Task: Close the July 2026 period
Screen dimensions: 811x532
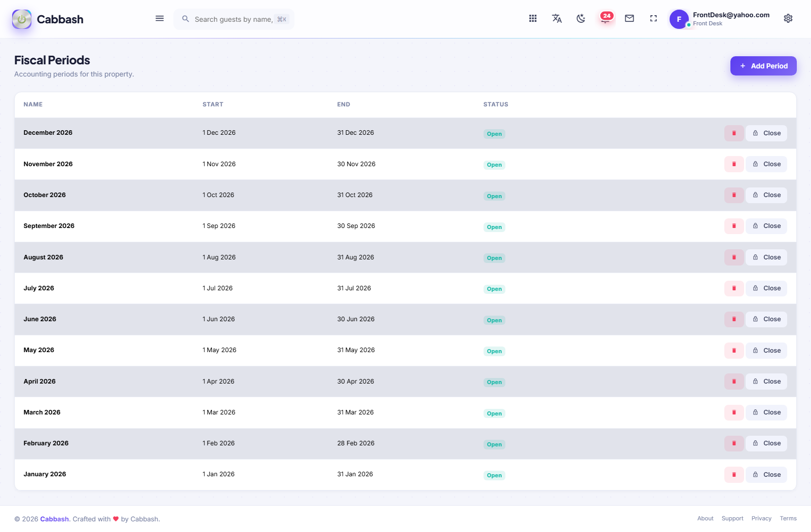Action: pyautogui.click(x=766, y=288)
